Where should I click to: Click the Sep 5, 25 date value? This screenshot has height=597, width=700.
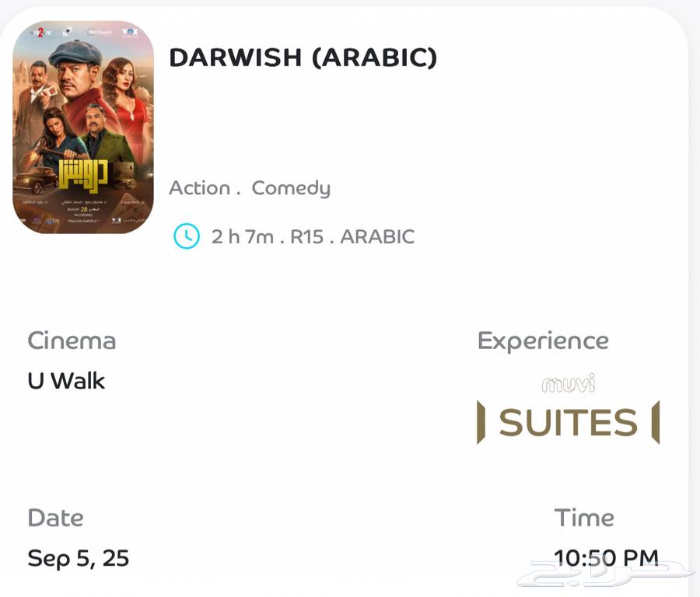click(78, 557)
